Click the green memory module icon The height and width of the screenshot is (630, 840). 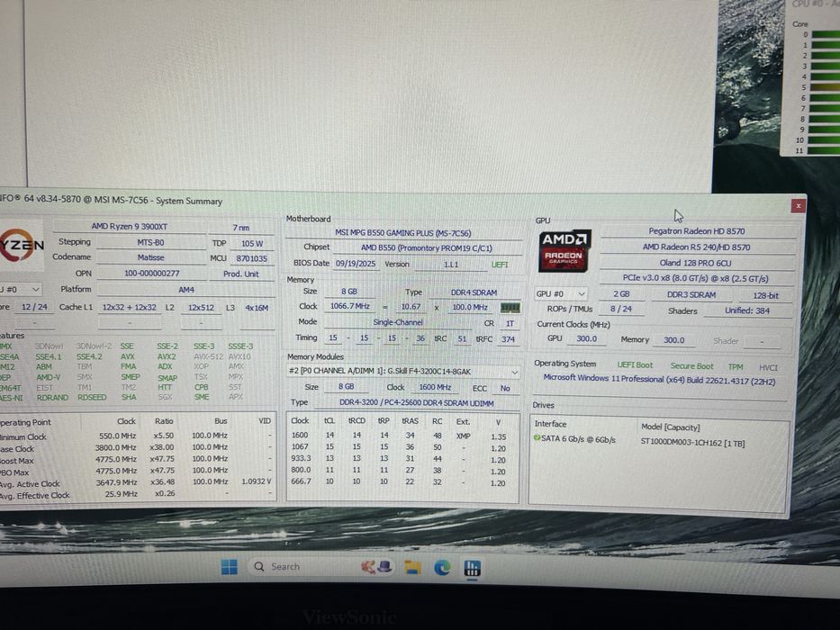[x=510, y=308]
